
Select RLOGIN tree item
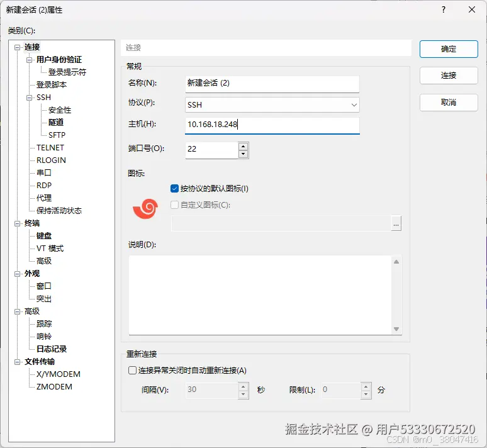51,160
